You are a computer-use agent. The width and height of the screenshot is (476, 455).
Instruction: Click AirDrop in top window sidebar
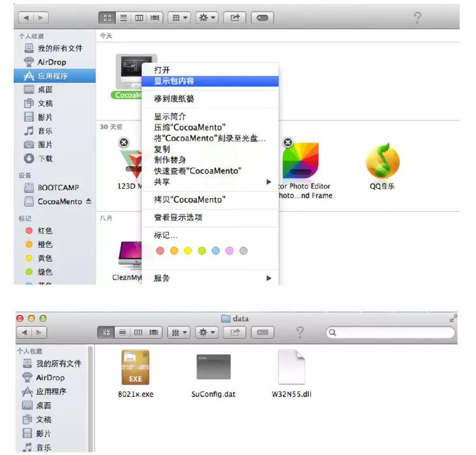coord(51,62)
